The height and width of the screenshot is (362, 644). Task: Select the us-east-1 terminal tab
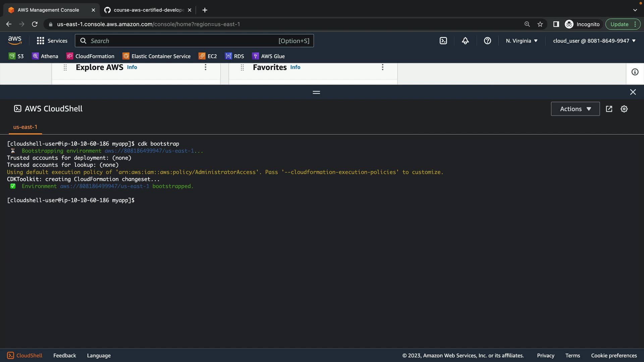[x=25, y=127]
